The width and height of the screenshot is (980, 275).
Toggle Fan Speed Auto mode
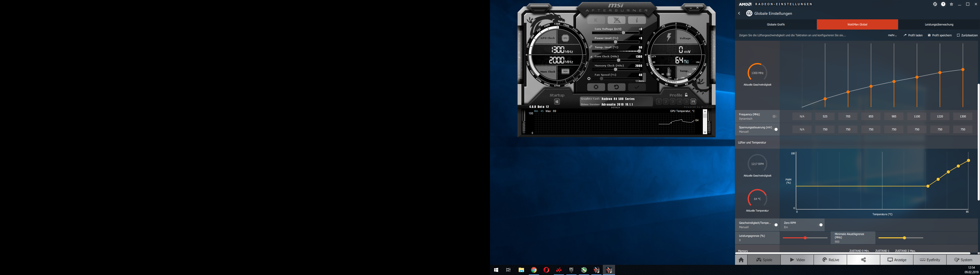click(641, 81)
